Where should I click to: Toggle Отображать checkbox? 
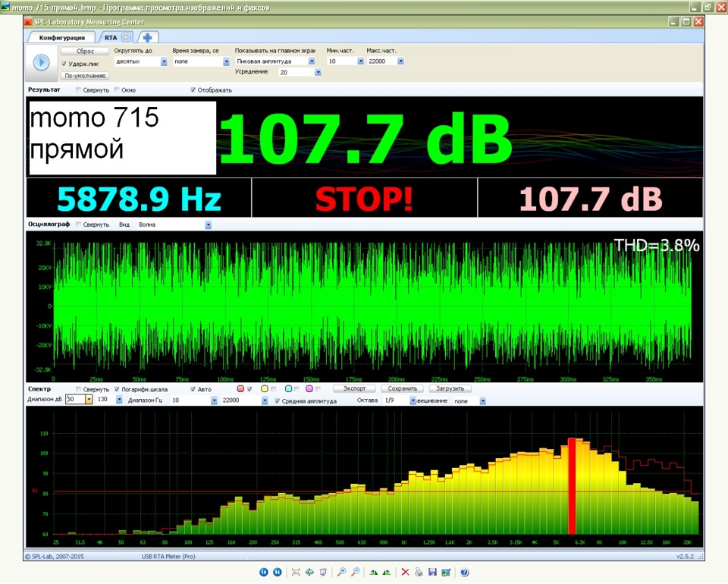(x=193, y=90)
